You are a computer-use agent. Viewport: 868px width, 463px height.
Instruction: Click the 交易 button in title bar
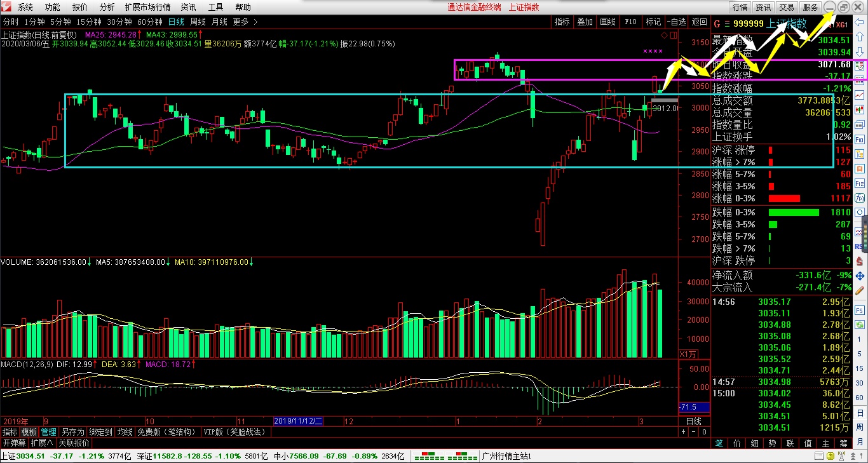pyautogui.click(x=787, y=7)
